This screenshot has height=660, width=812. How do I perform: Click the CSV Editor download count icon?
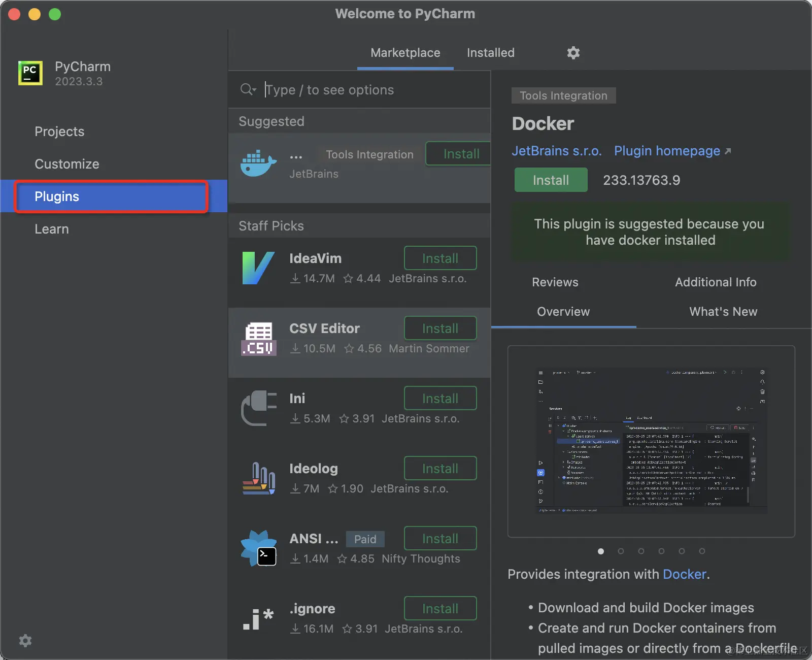coord(295,349)
